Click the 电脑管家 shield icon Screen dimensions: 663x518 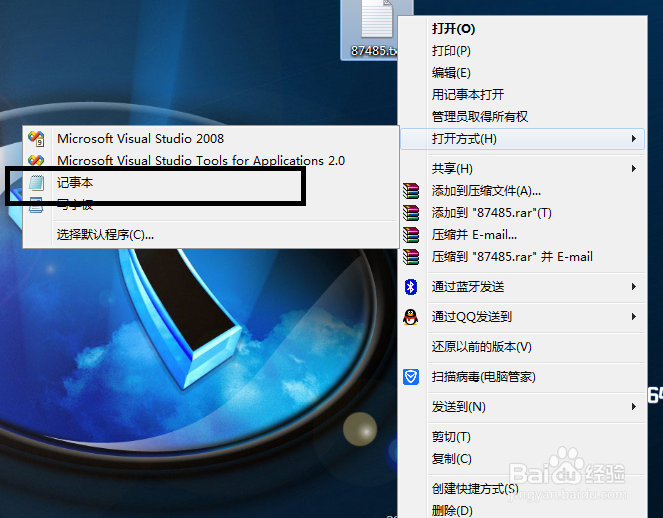click(411, 377)
